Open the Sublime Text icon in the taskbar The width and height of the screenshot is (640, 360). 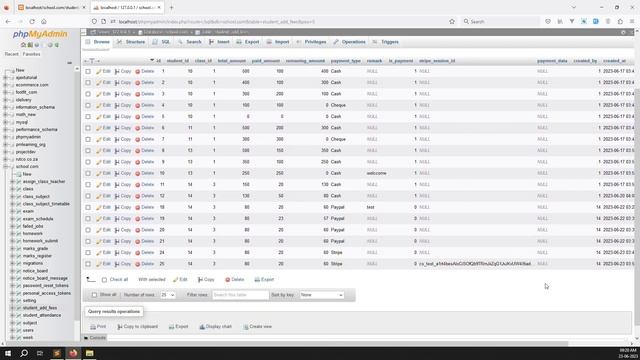point(57,353)
